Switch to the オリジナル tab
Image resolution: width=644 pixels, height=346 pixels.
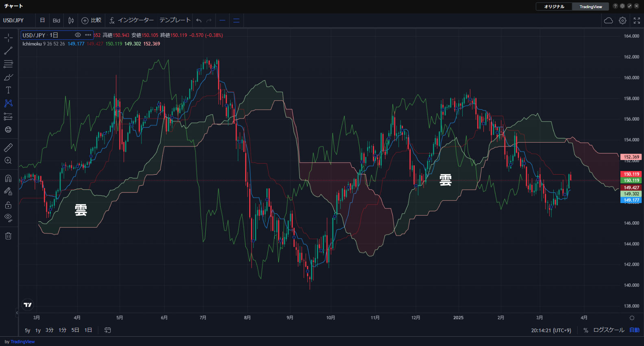point(554,6)
